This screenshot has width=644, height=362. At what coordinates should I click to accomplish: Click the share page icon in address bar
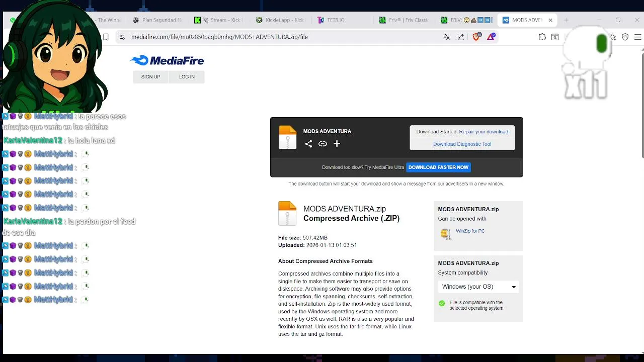tap(461, 37)
